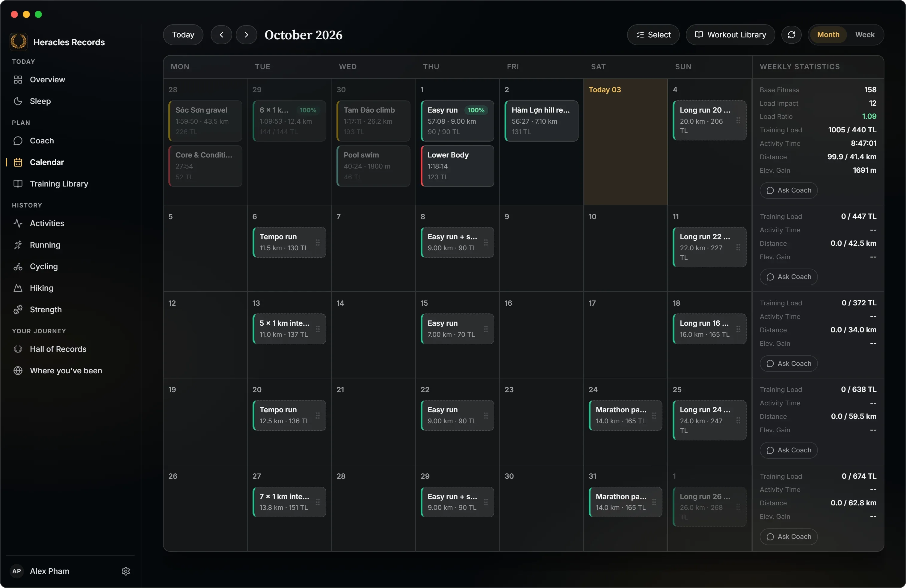The width and height of the screenshot is (906, 588).
Task: Ask Coach about the 0 / 638 TL week
Action: pos(788,450)
